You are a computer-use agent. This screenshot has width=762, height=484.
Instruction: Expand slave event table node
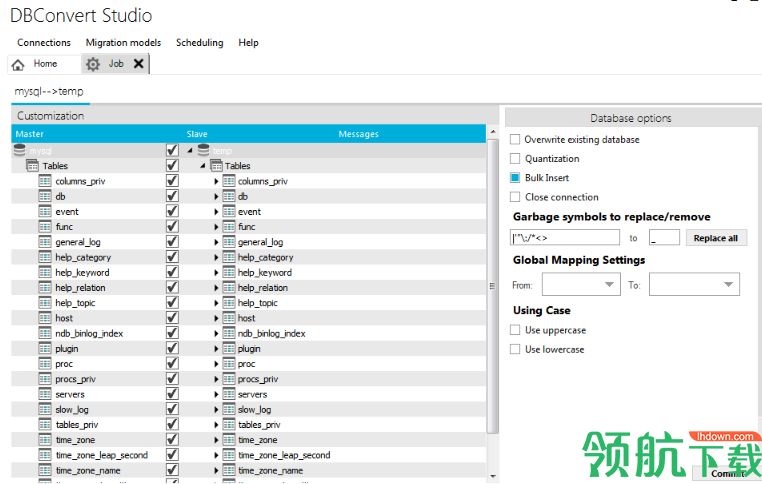(216, 212)
